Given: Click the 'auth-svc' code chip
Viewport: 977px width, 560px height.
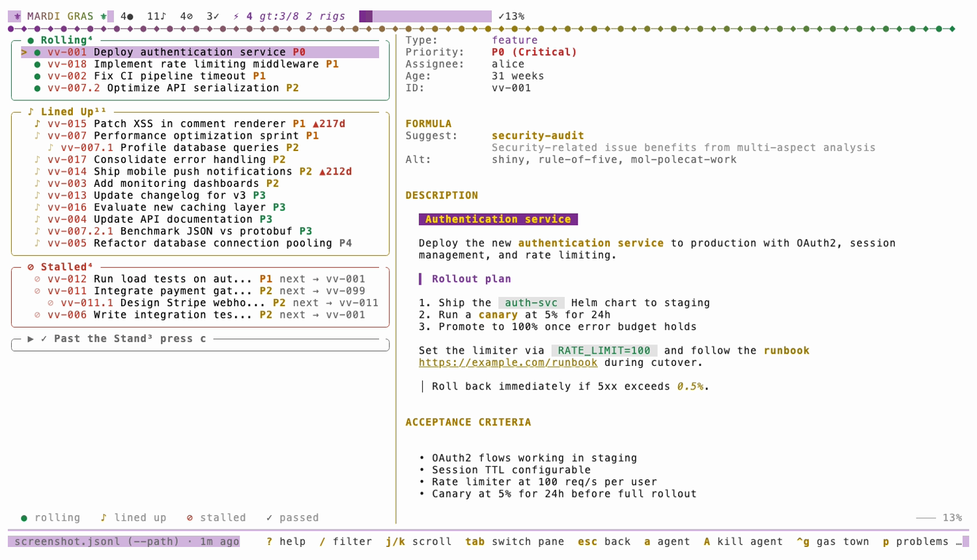Looking at the screenshot, I should click(x=531, y=303).
